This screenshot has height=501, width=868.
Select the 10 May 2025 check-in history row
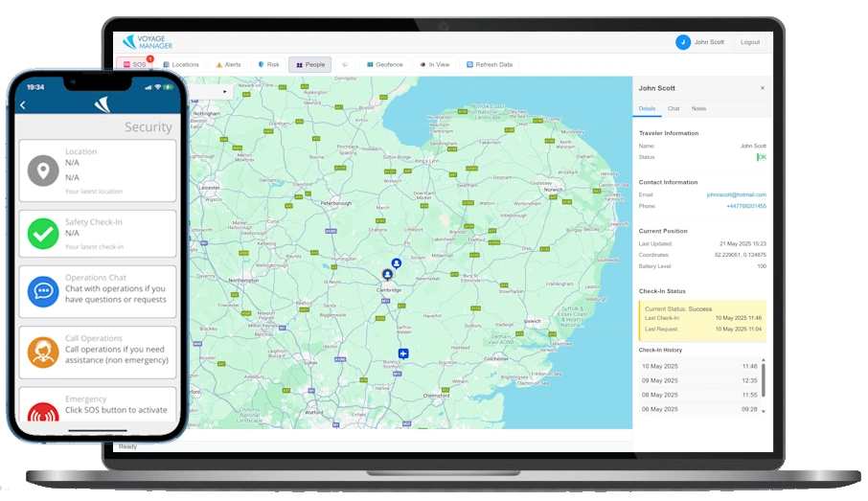699,367
